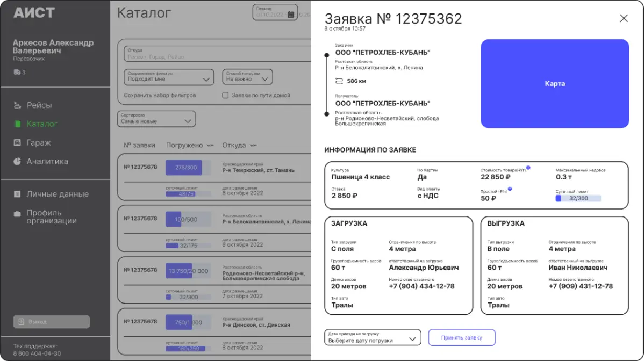644x361 pixels.
Task: Click info icon next to Стоимость товара
Action: point(528,168)
